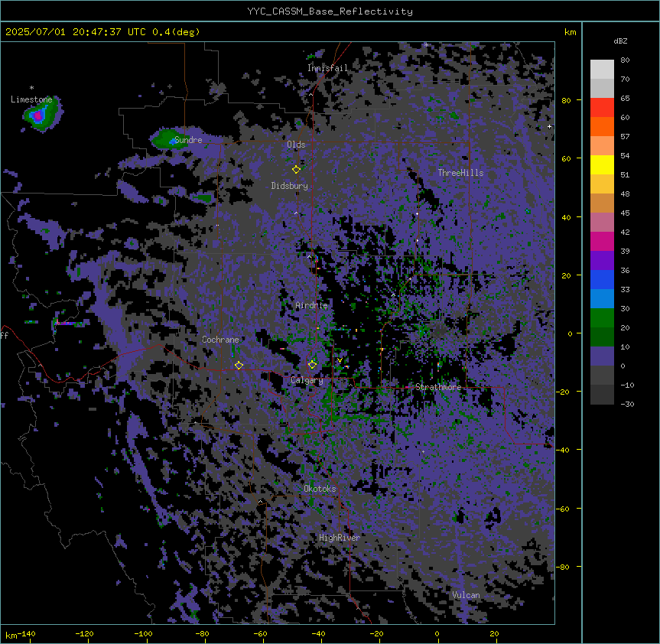Viewport: 660px width, 644px height.
Task: Click the Olds town label
Action: 296,145
